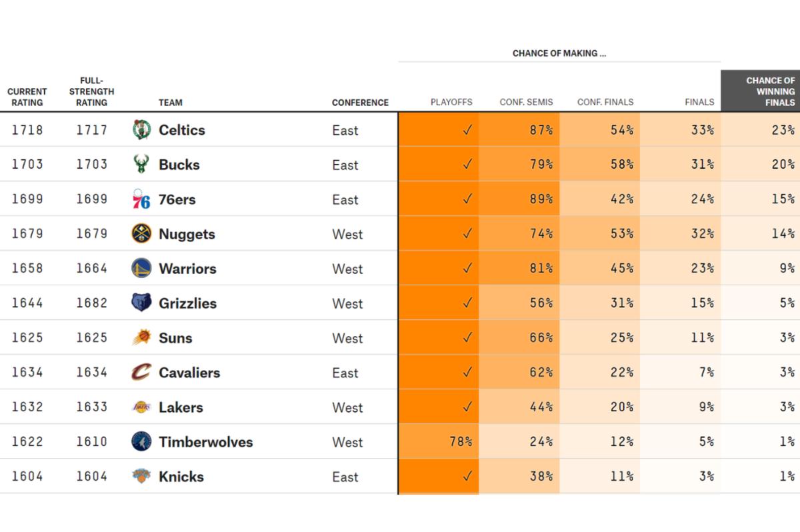Click the Lakers team logo
800x532 pixels.
141,407
